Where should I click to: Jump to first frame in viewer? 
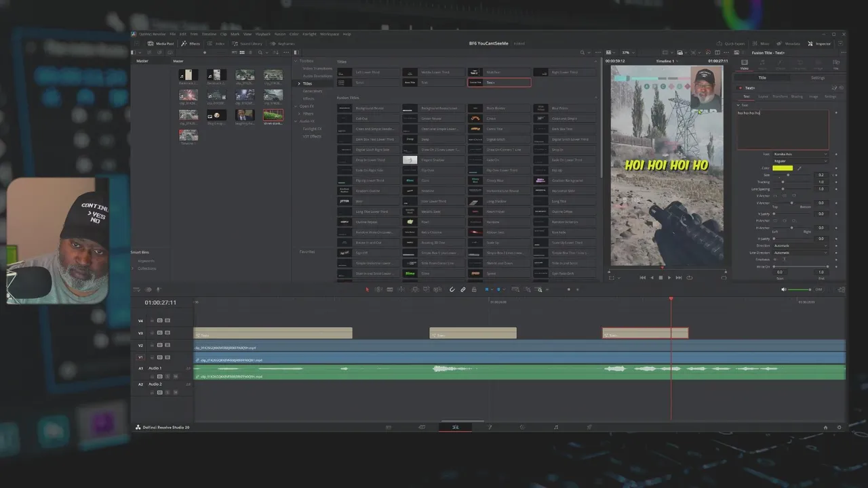tap(643, 277)
